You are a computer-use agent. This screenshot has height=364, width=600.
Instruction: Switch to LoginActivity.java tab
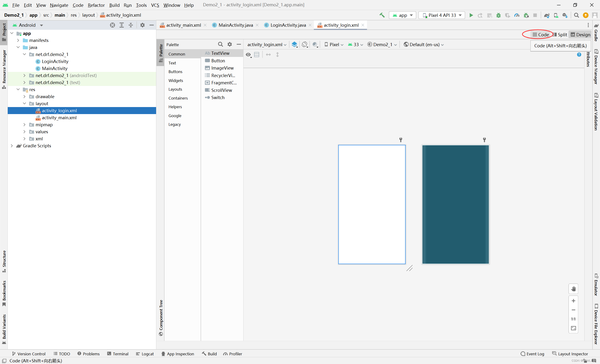click(x=288, y=25)
